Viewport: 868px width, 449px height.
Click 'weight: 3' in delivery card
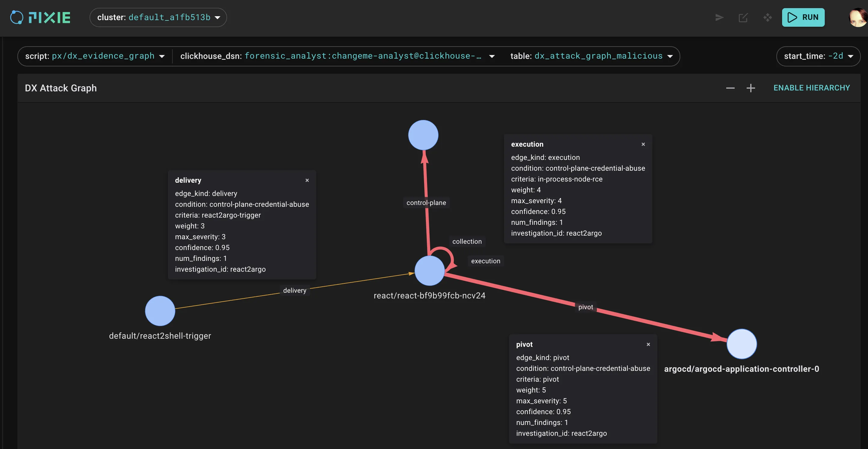pyautogui.click(x=190, y=226)
